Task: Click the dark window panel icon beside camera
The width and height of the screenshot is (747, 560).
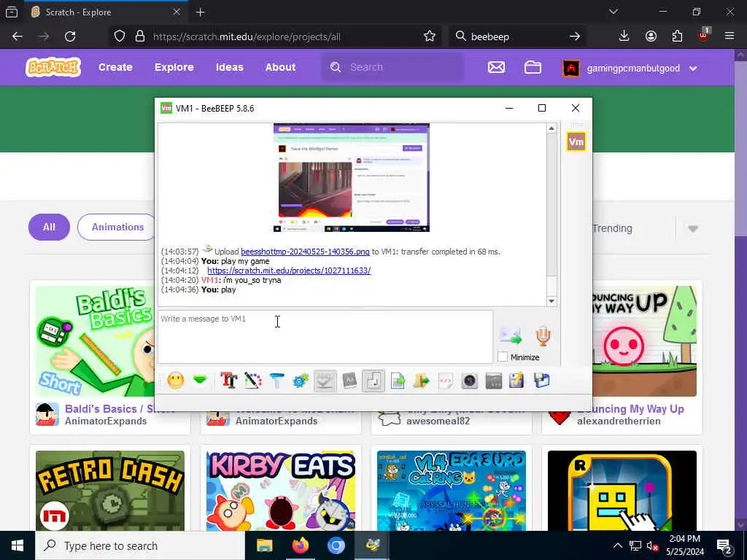Action: (494, 380)
